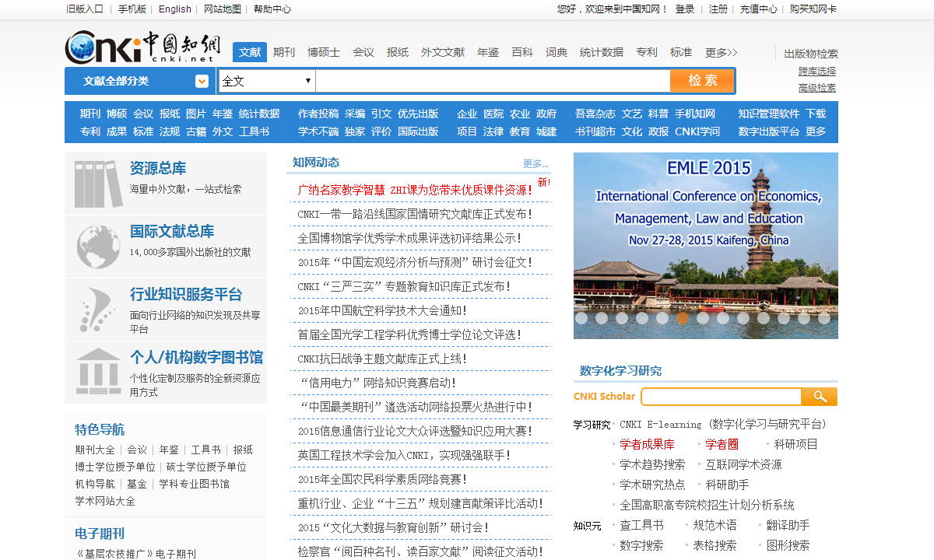Open the 2015年中国航空科学技术大会通知 news item
This screenshot has width=934, height=560.
382,310
